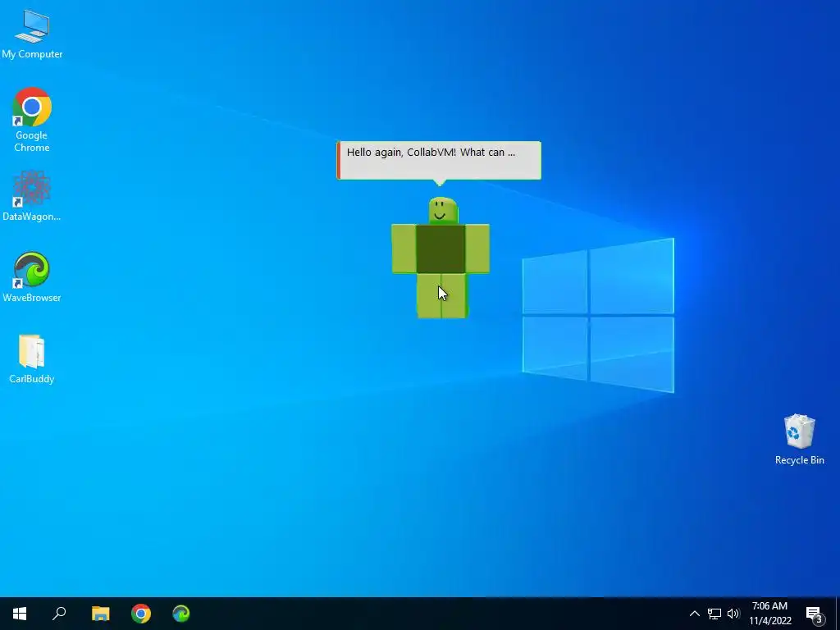Select the Google Chrome desktop shortcut
Image resolution: width=840 pixels, height=630 pixels.
(32, 120)
